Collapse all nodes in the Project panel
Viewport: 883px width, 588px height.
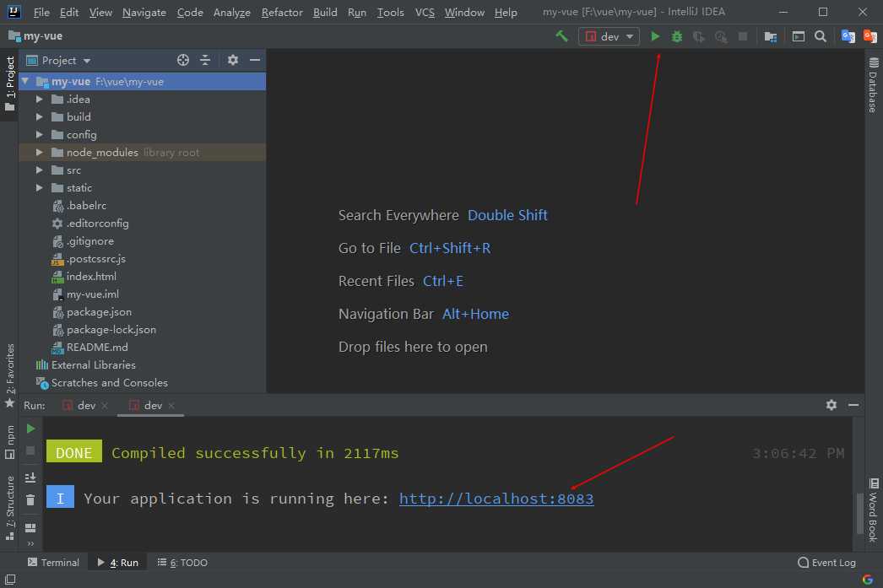tap(205, 60)
